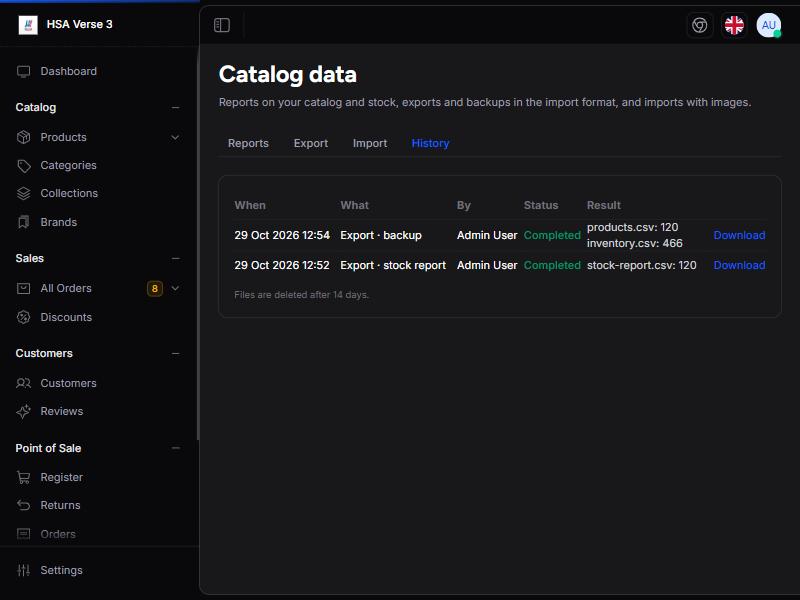This screenshot has width=800, height=600.
Task: Click the '29 Oct 2026 12:52' timestamp
Action: pyautogui.click(x=282, y=265)
